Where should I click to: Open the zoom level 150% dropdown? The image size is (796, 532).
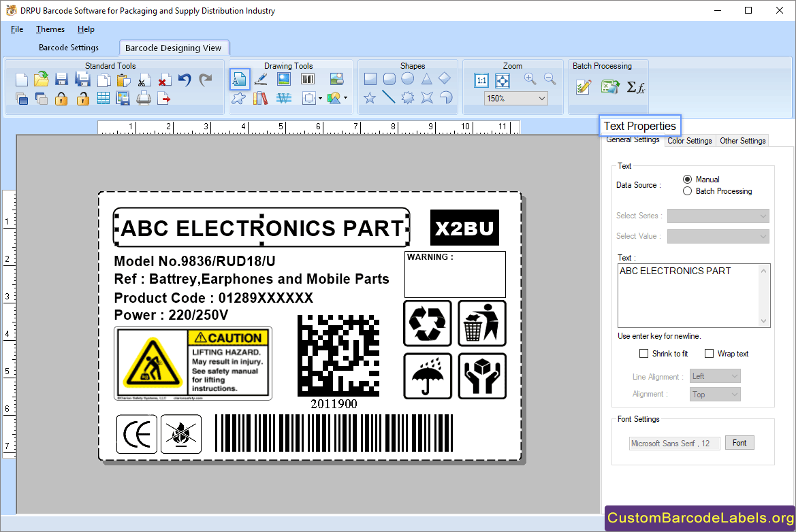[516, 99]
